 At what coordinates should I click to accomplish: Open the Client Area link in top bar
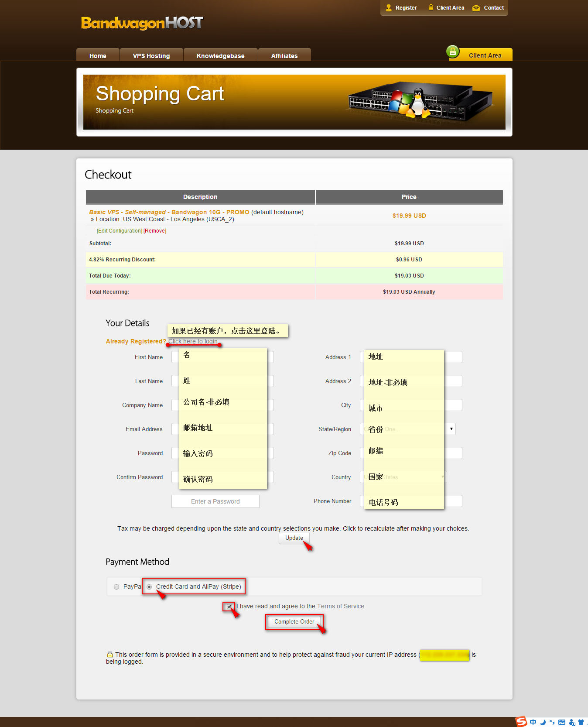pos(450,8)
